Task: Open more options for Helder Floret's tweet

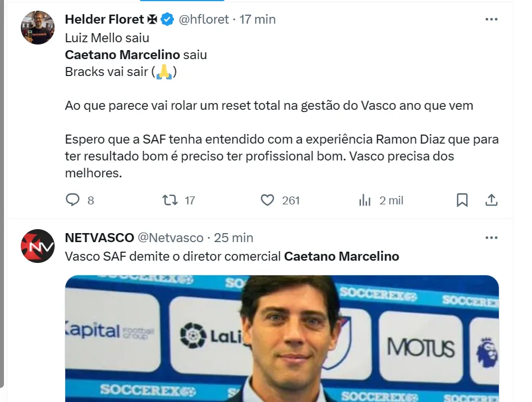Action: pos(491,19)
